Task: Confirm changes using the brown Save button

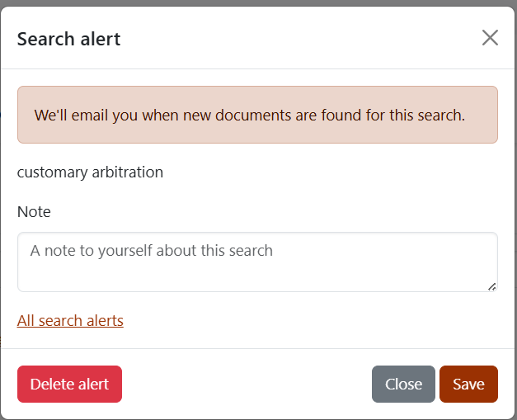Action: click(468, 384)
